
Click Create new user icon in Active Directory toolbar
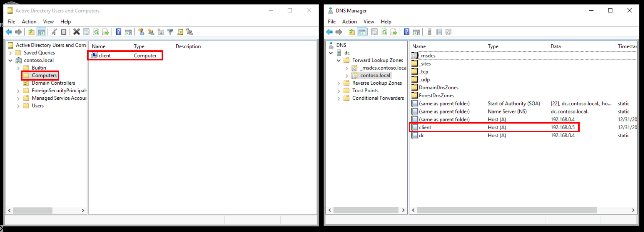(x=141, y=32)
